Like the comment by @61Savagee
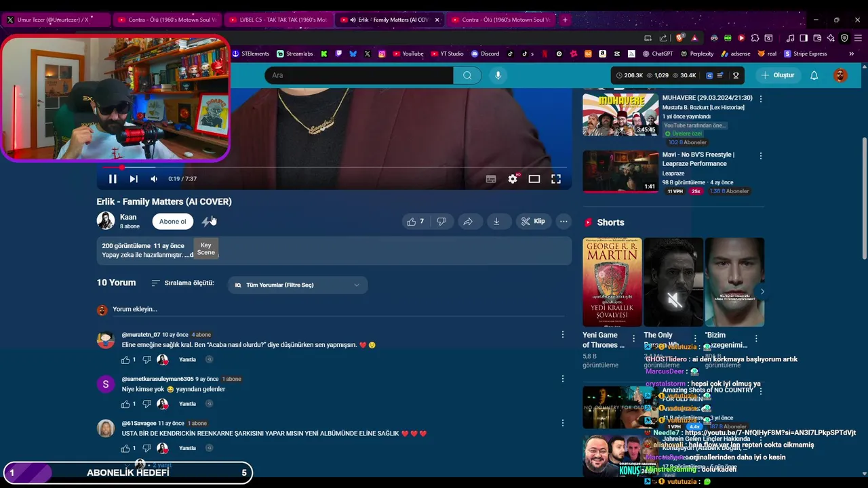 click(x=125, y=448)
